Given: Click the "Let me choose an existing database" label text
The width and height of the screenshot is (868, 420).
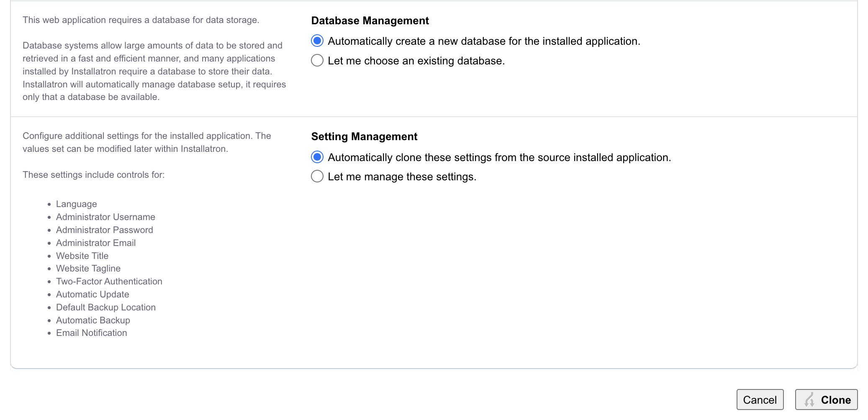Looking at the screenshot, I should (x=416, y=61).
